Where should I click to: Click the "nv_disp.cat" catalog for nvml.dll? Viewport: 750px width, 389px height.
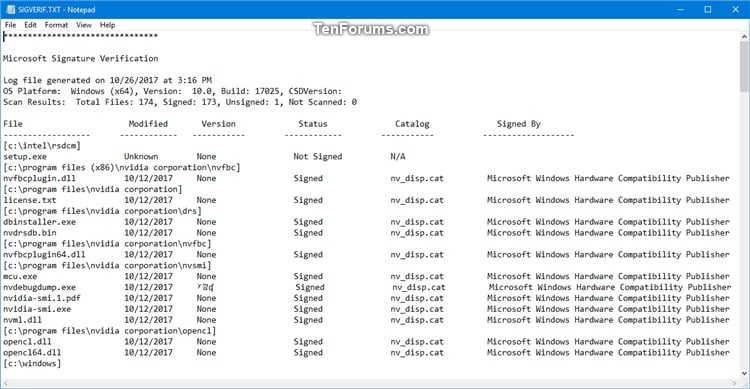(x=417, y=320)
